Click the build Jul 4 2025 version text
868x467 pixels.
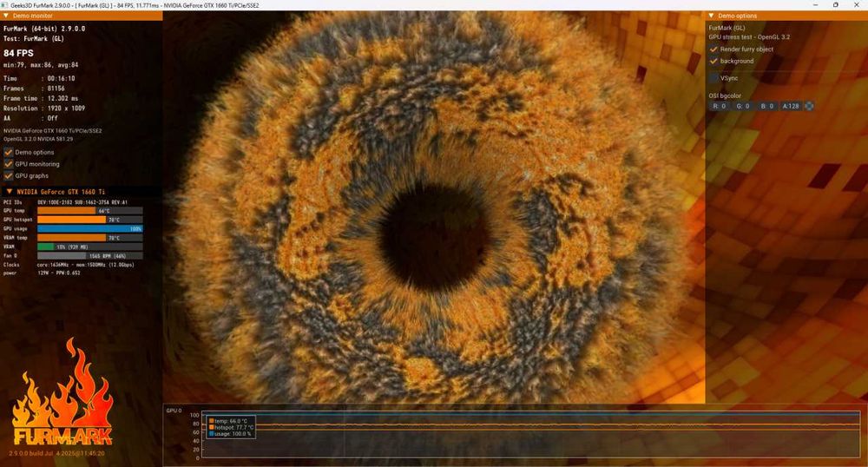(x=56, y=453)
